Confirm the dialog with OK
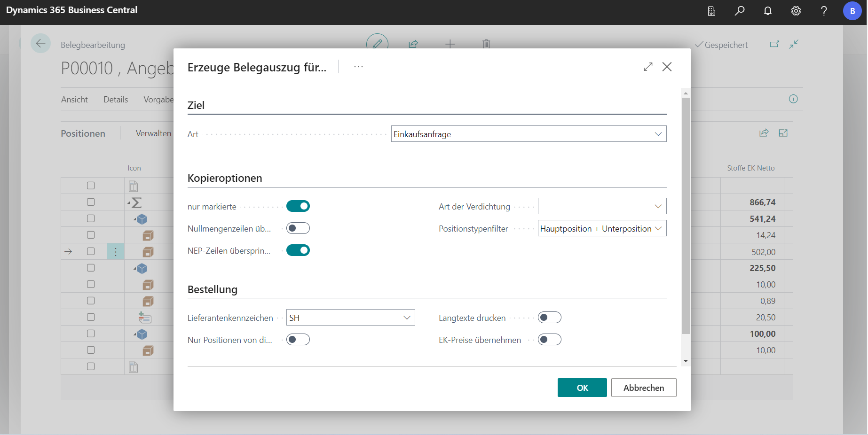This screenshot has height=435, width=868. [x=582, y=388]
